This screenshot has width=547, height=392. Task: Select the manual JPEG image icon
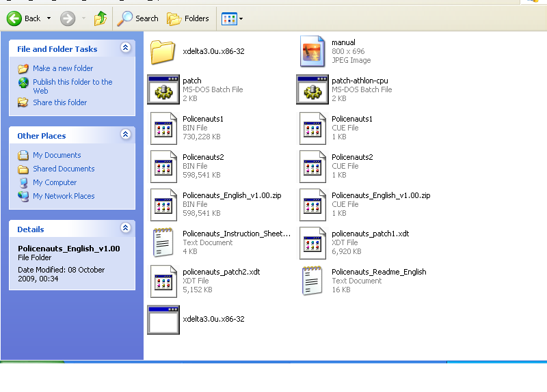click(312, 51)
